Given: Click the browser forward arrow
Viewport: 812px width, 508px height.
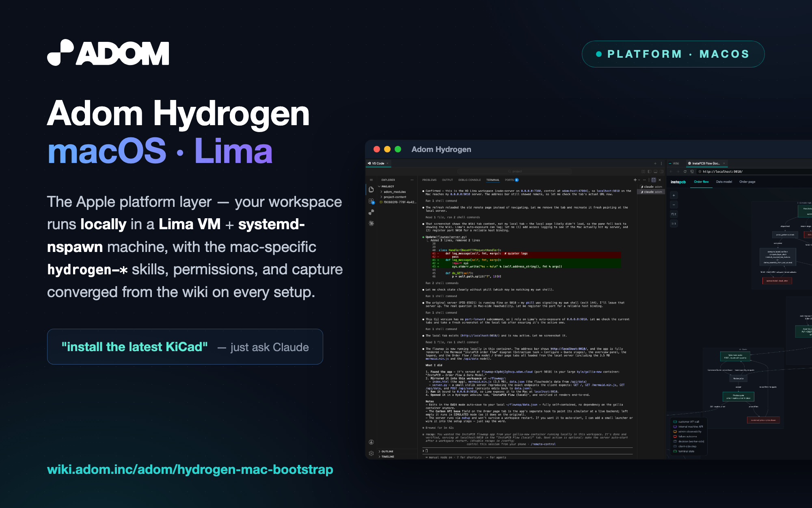Looking at the screenshot, I should (678, 172).
